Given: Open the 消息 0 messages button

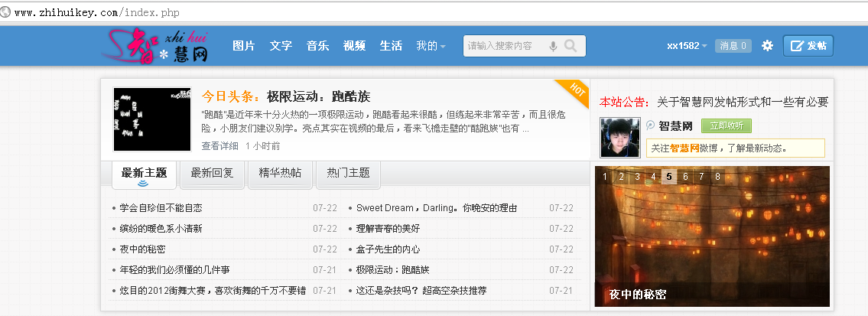Looking at the screenshot, I should [733, 46].
